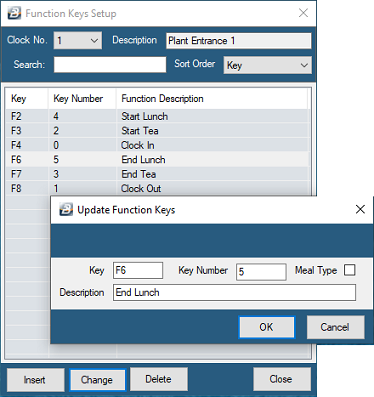Click the Key Number column header
The image size is (374, 397).
coord(82,99)
